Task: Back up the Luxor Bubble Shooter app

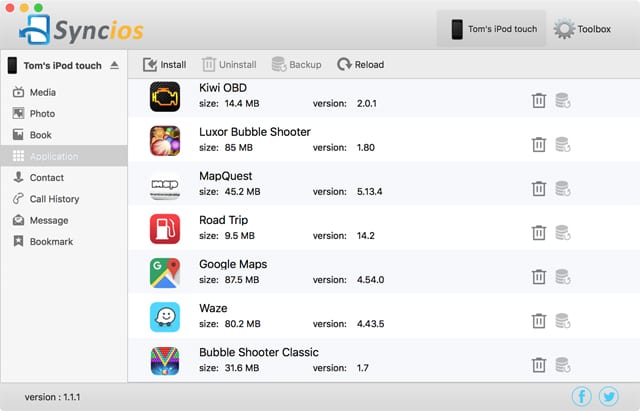Action: [562, 143]
